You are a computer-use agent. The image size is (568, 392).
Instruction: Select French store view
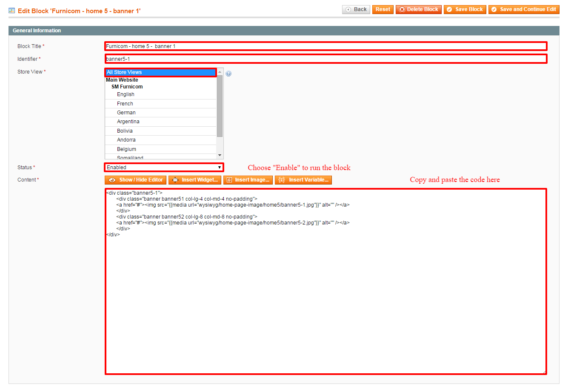161,104
